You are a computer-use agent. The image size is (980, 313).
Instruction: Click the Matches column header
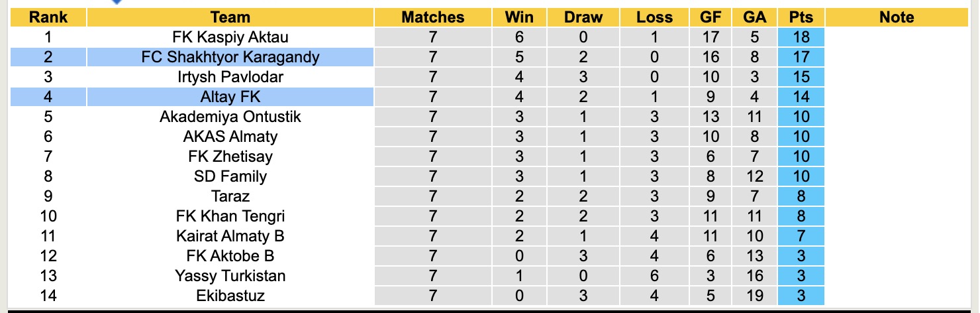(x=433, y=18)
